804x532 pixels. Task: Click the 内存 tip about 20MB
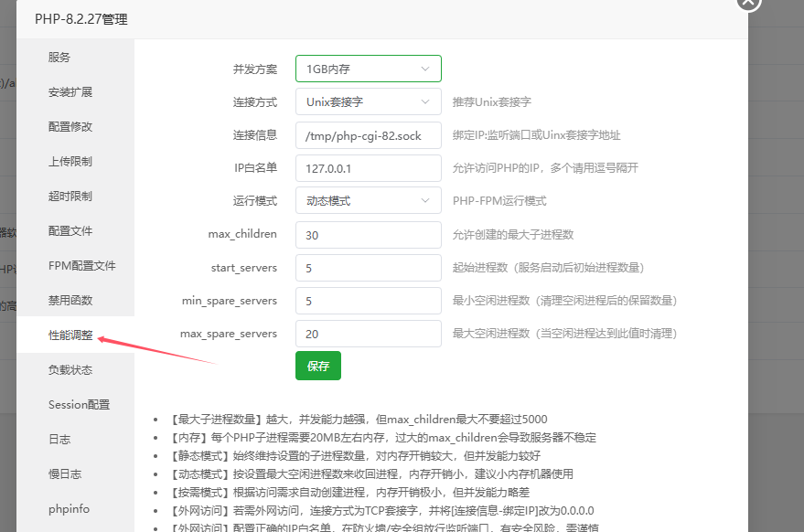pos(383,438)
